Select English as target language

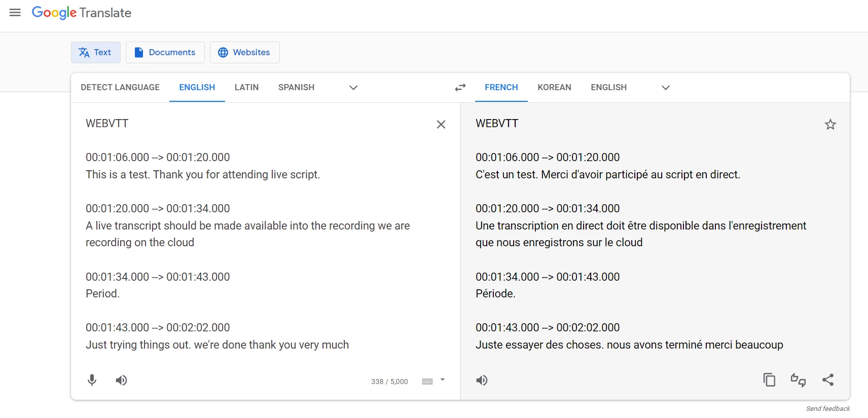[608, 87]
